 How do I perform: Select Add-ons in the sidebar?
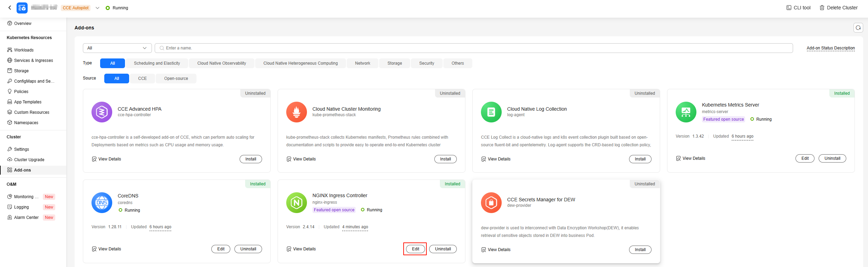[x=33, y=170]
